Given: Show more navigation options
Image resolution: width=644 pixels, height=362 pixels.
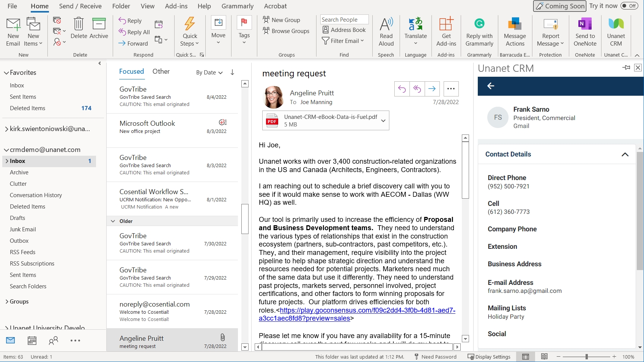Looking at the screenshot, I should [x=75, y=341].
